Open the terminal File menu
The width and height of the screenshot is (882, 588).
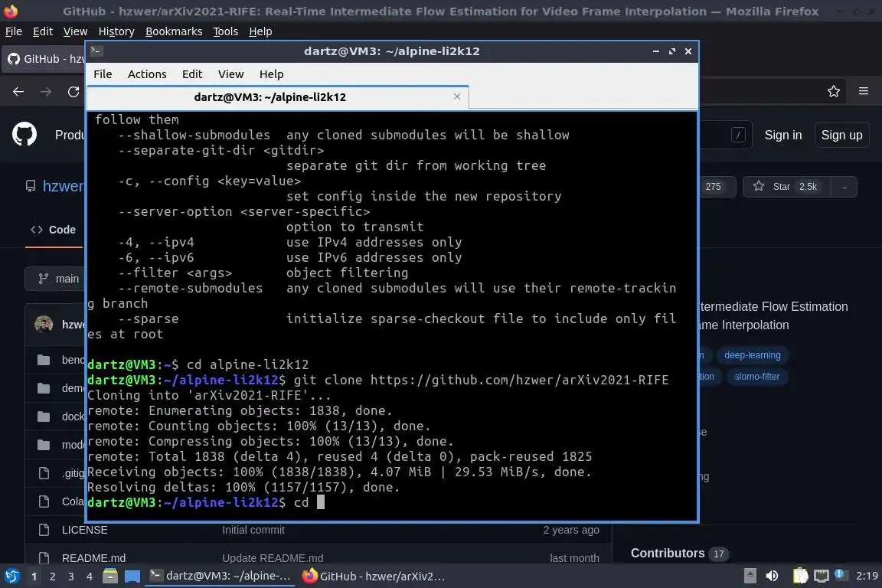pos(103,74)
